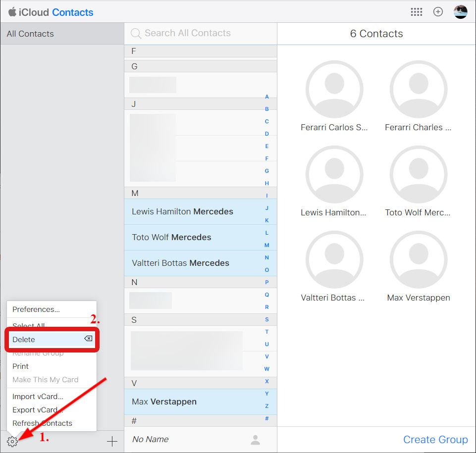Open the account profile avatar menu
Image resolution: width=476 pixels, height=453 pixels.
tap(460, 12)
